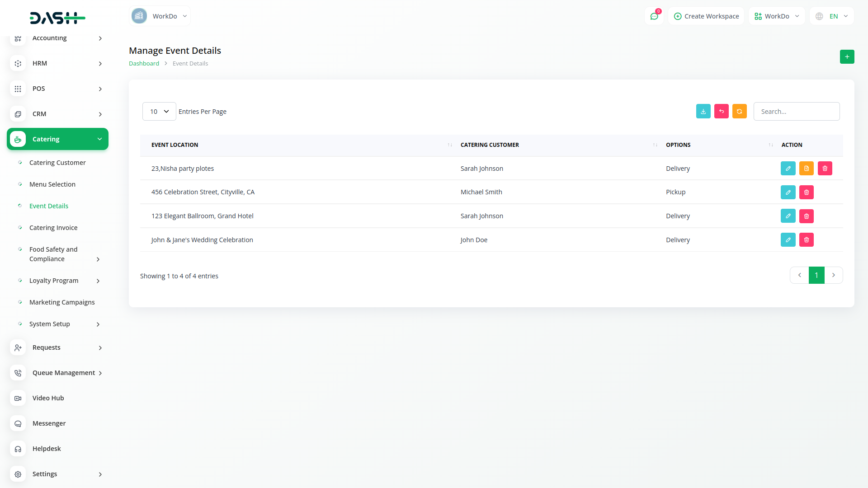868x488 pixels.
Task: Click the Search input field
Action: (x=796, y=112)
